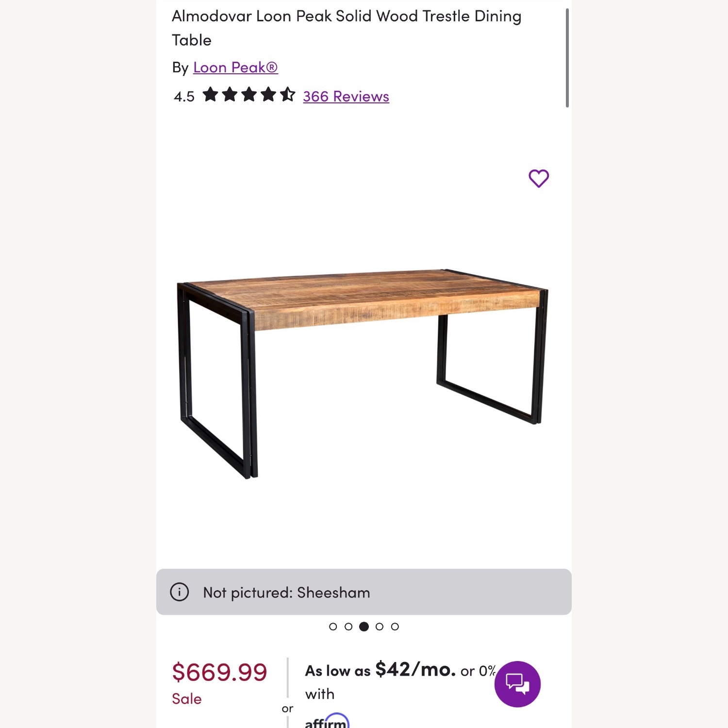The width and height of the screenshot is (728, 728).
Task: Click the info icon next to Sheesham note
Action: pos(180,592)
